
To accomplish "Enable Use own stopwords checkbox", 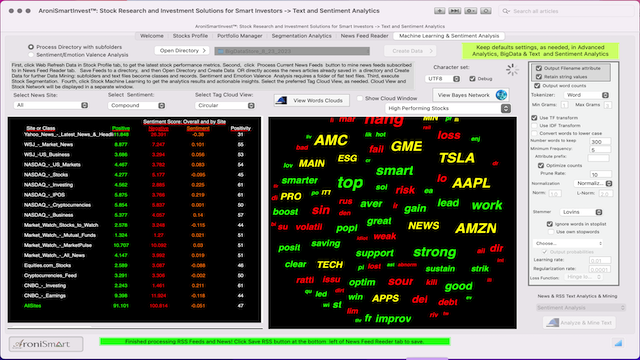I will click(x=551, y=232).
